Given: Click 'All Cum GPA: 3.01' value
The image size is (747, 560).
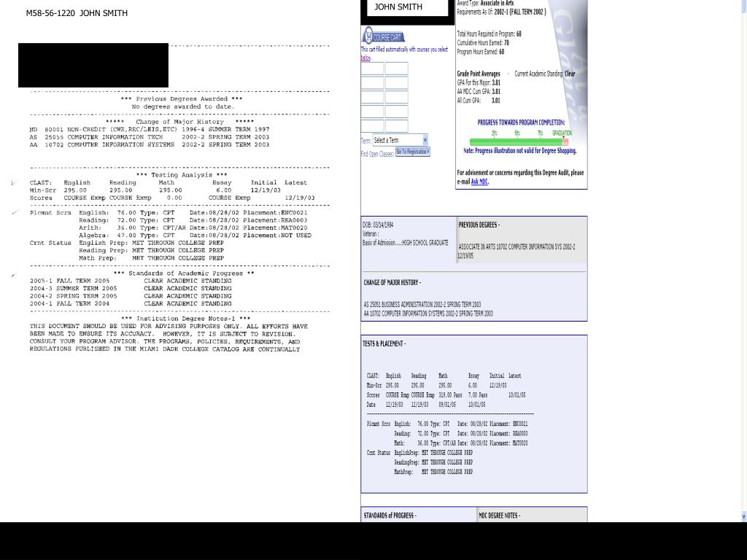Looking at the screenshot, I should [x=479, y=101].
